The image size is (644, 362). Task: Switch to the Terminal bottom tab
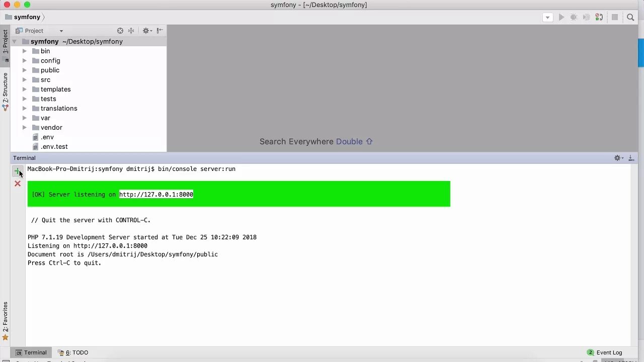coord(31,352)
